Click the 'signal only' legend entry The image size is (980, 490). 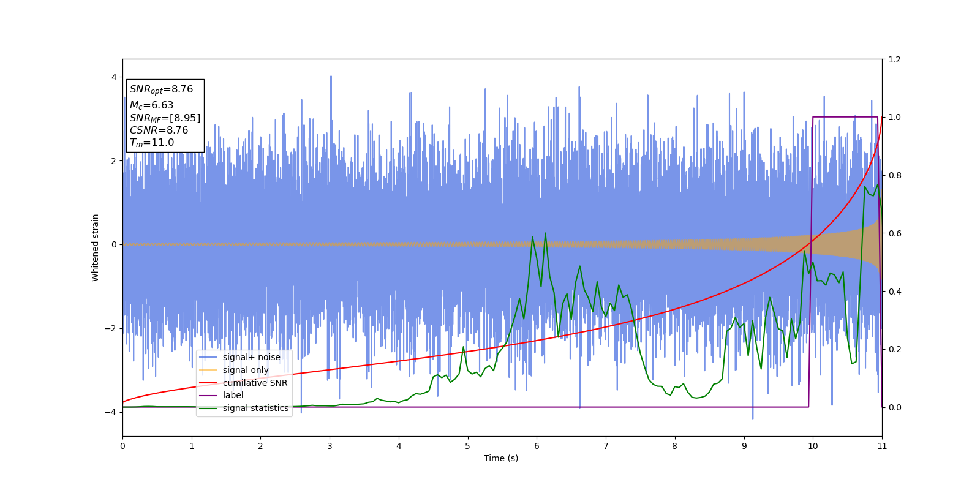click(x=246, y=370)
